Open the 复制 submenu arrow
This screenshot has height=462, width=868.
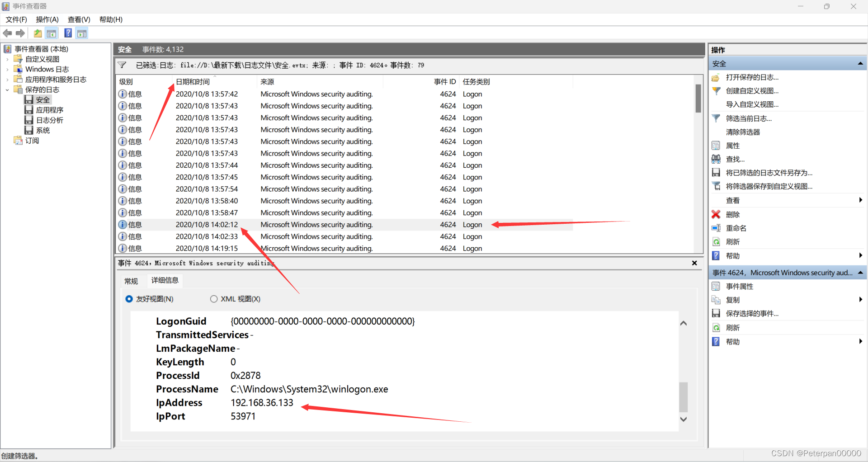[860, 300]
